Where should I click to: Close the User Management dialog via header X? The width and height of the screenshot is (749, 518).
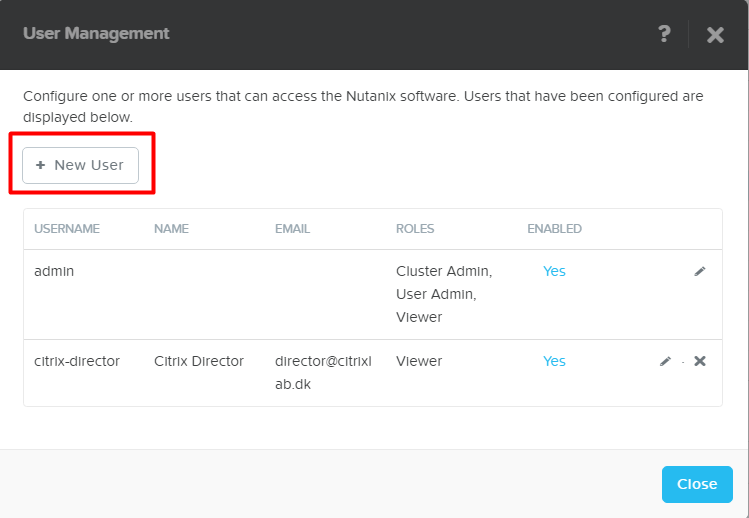coord(715,35)
